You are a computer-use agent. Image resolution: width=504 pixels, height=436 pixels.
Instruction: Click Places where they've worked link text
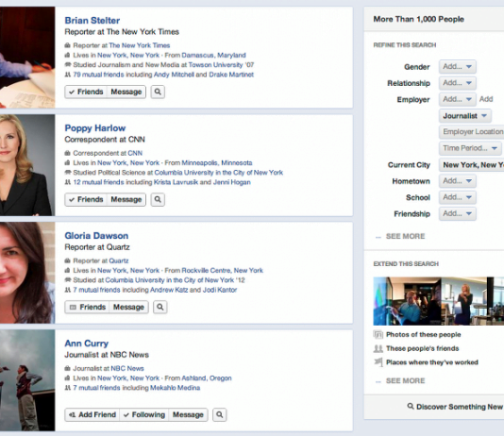[x=432, y=362]
